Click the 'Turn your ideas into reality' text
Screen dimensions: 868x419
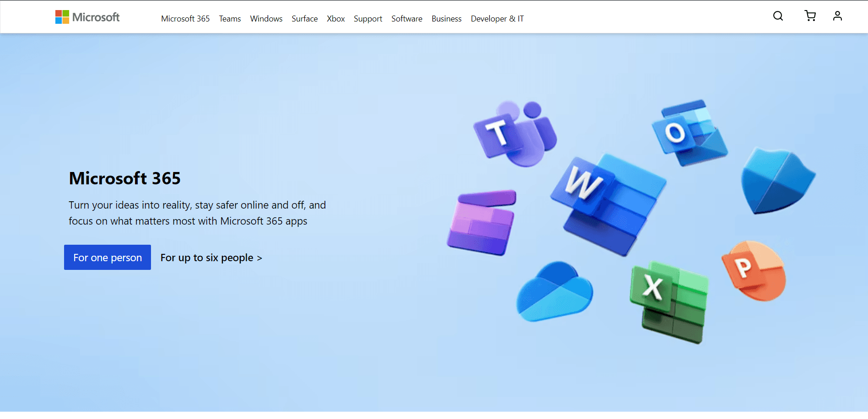click(197, 213)
